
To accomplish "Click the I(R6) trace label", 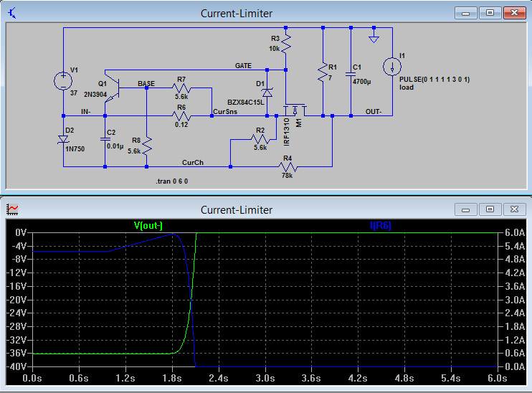I will (x=381, y=226).
